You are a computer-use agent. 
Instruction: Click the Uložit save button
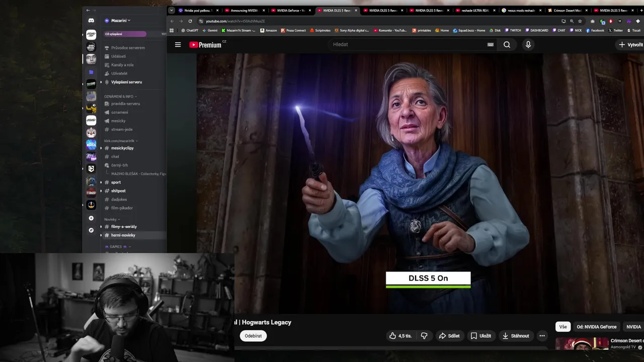pos(480,336)
